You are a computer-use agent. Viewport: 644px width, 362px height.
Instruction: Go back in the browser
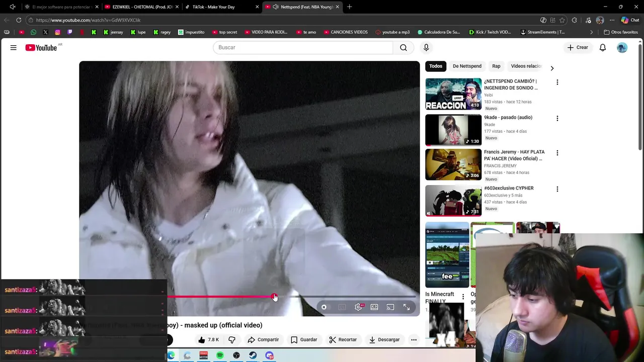point(7,20)
